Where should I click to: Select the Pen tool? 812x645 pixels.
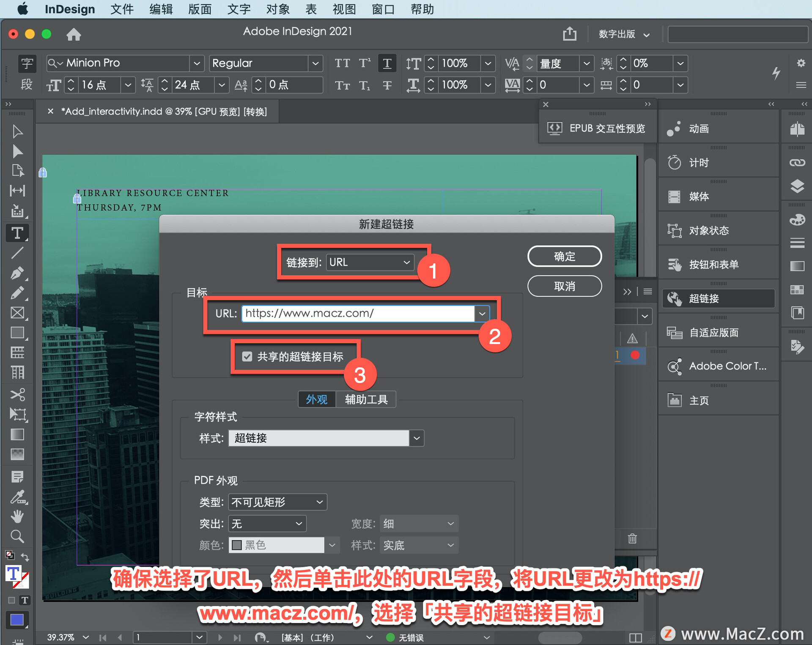[17, 273]
